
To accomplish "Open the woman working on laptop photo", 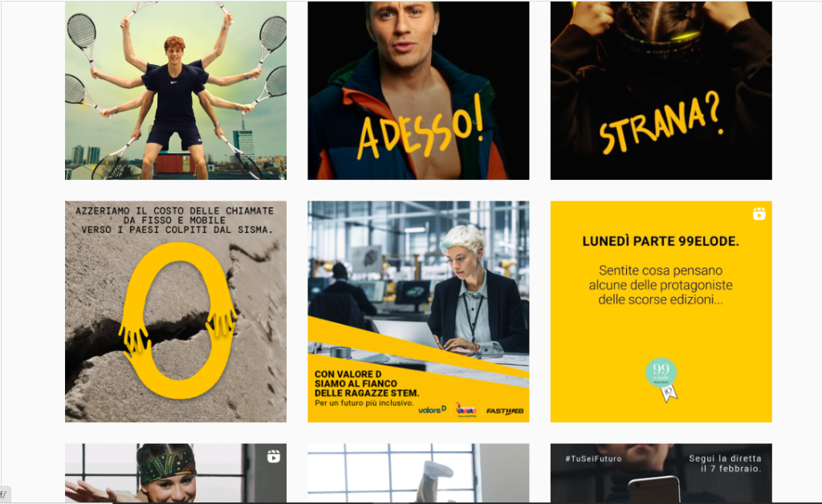I will (x=418, y=311).
